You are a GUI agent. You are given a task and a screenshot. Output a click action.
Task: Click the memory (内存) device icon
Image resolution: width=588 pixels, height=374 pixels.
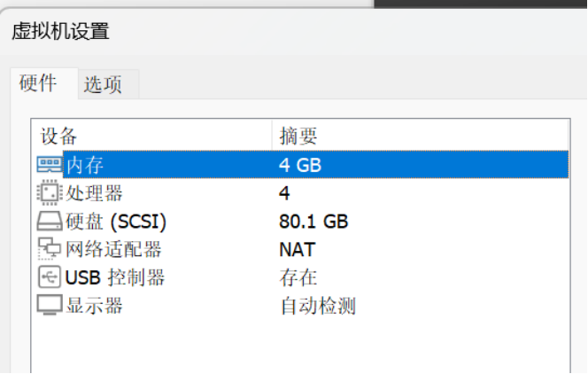pos(50,164)
